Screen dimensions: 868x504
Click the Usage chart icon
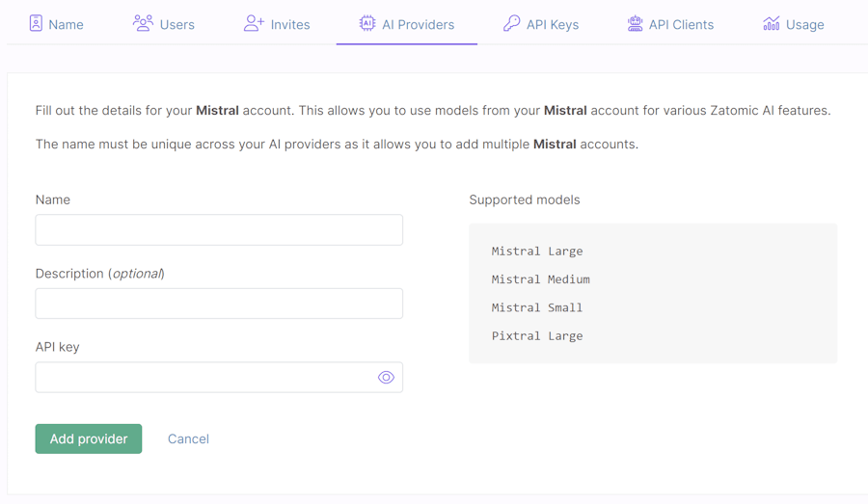(x=772, y=23)
